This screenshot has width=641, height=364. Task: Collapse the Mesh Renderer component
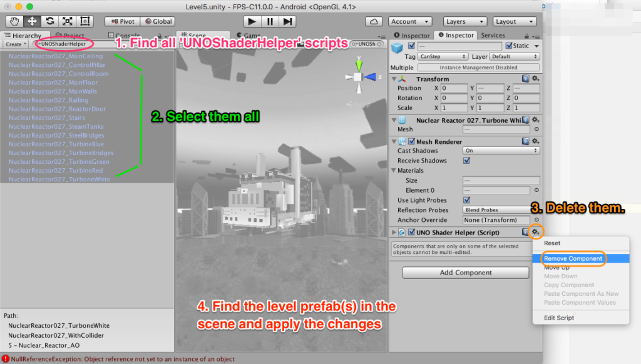(x=394, y=141)
